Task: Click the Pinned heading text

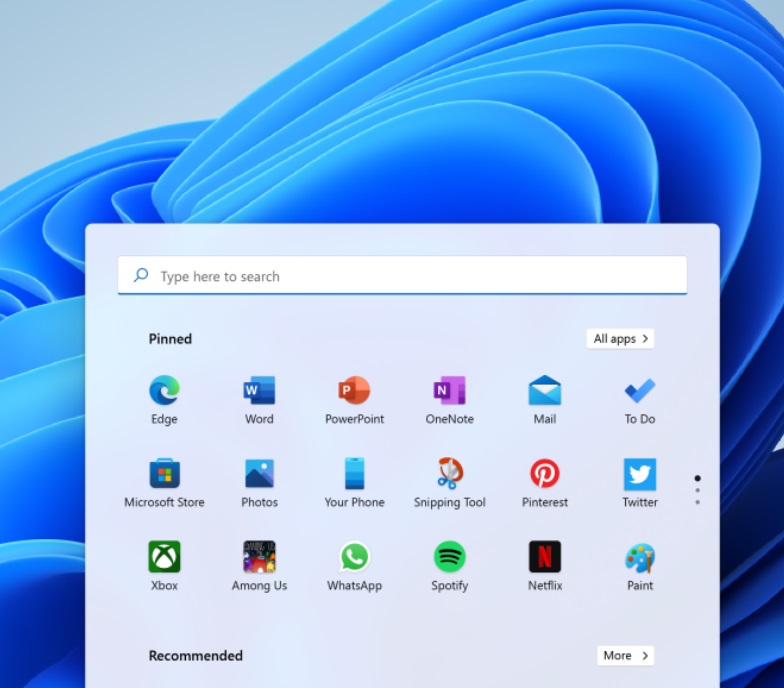Action: tap(170, 339)
